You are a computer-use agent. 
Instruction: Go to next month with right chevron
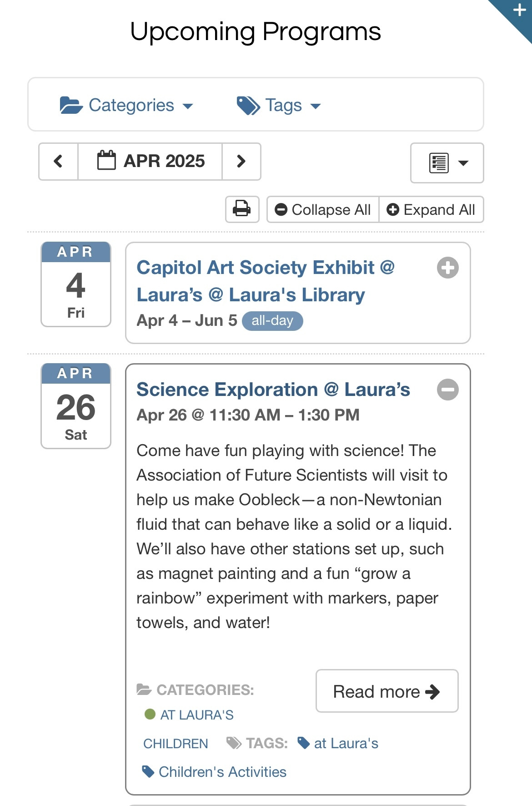[241, 161]
